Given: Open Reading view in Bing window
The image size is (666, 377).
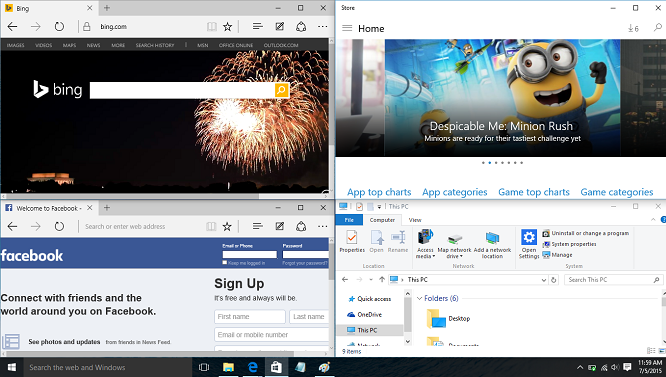Looking at the screenshot, I should pyautogui.click(x=212, y=27).
